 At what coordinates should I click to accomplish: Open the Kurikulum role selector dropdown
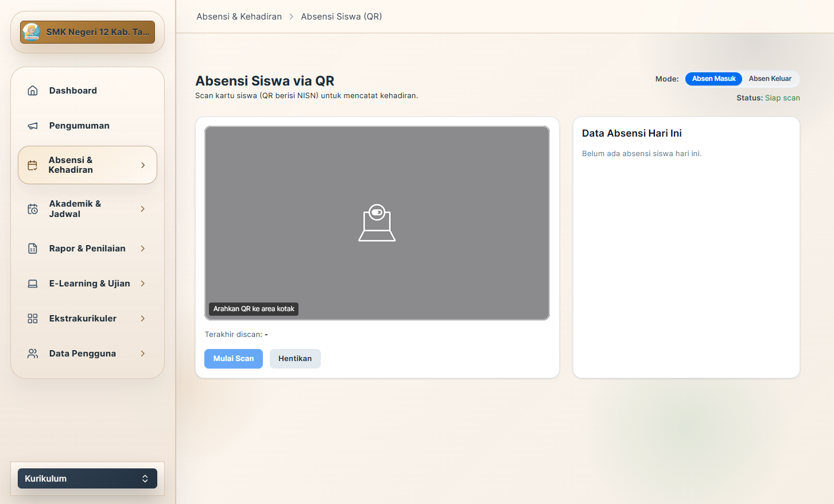point(87,478)
